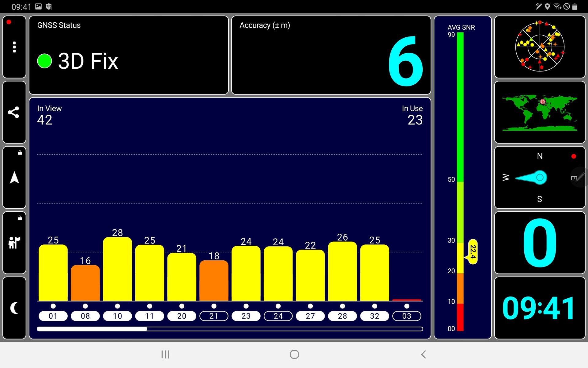The image size is (588, 368).
Task: Open the waypoint flag person icon
Action: [14, 243]
